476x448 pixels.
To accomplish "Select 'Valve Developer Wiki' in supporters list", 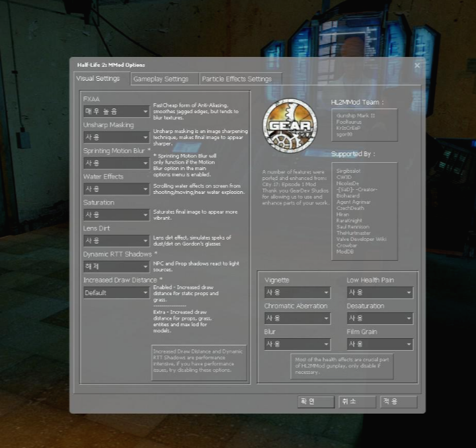I will click(x=361, y=239).
